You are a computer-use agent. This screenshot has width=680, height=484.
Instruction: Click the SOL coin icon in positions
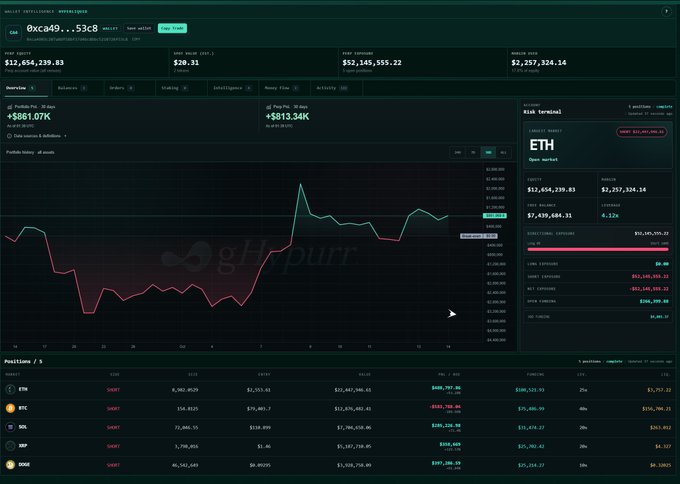(10, 427)
